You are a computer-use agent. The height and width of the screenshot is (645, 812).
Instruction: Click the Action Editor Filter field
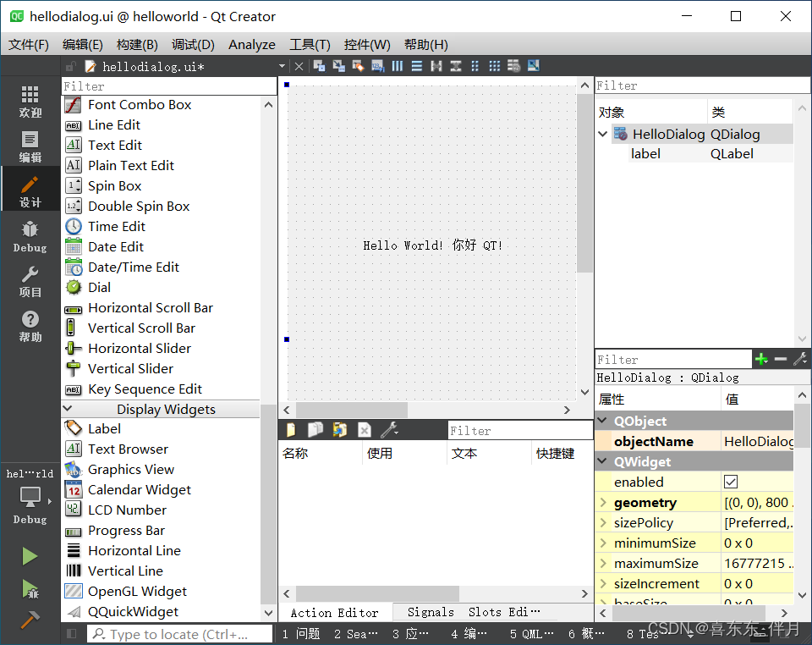(x=520, y=431)
